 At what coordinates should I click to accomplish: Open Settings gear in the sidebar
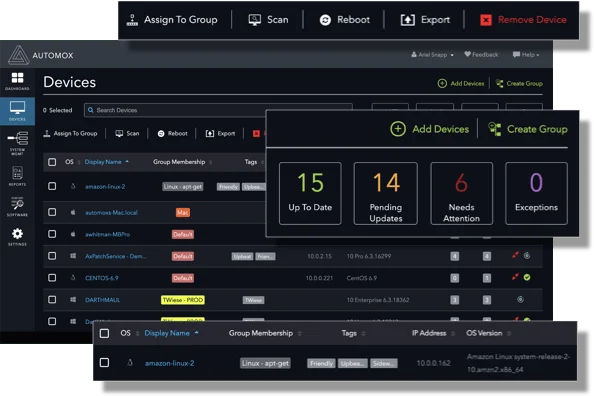[x=17, y=237]
